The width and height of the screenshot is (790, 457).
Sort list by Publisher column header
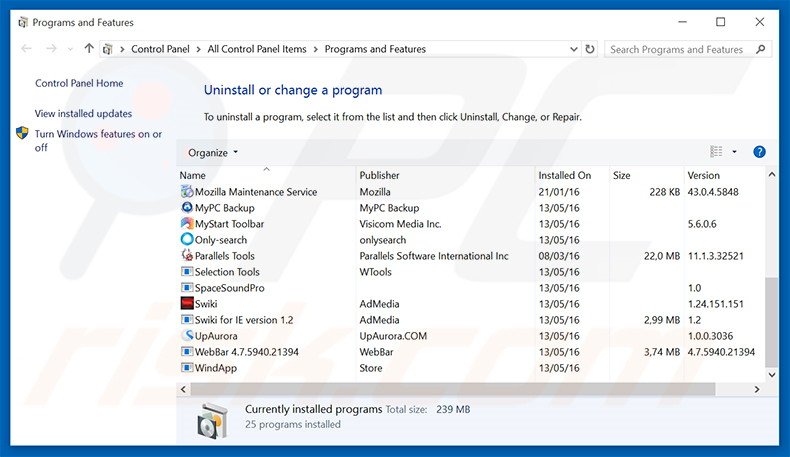click(379, 175)
